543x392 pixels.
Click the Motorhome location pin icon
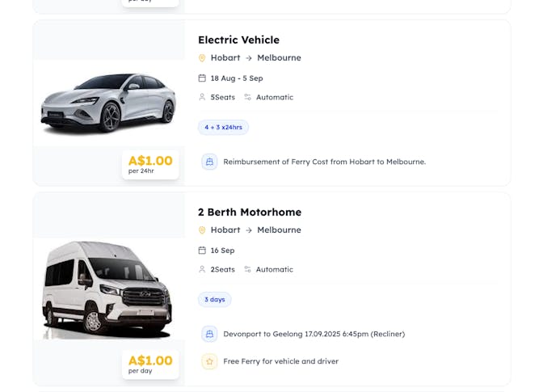202,230
